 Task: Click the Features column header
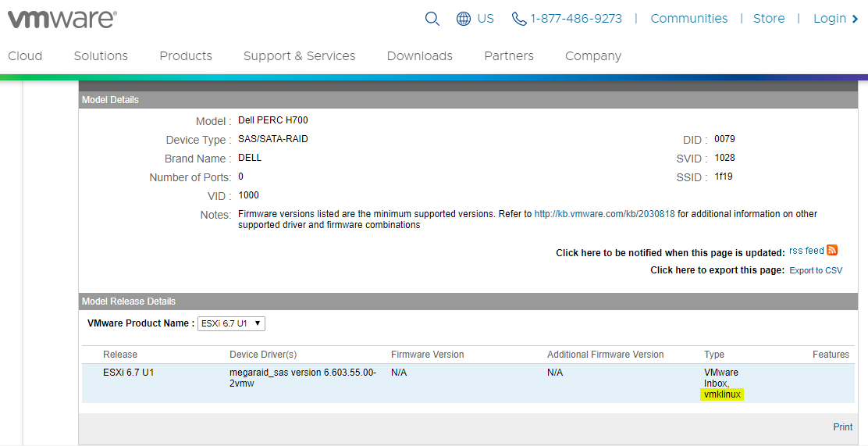coord(831,355)
